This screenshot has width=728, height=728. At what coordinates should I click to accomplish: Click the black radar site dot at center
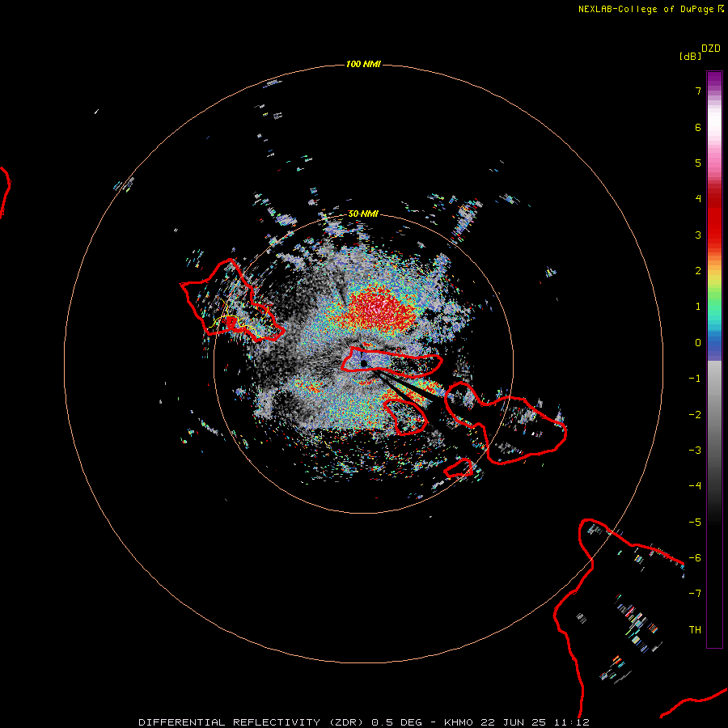tap(363, 363)
